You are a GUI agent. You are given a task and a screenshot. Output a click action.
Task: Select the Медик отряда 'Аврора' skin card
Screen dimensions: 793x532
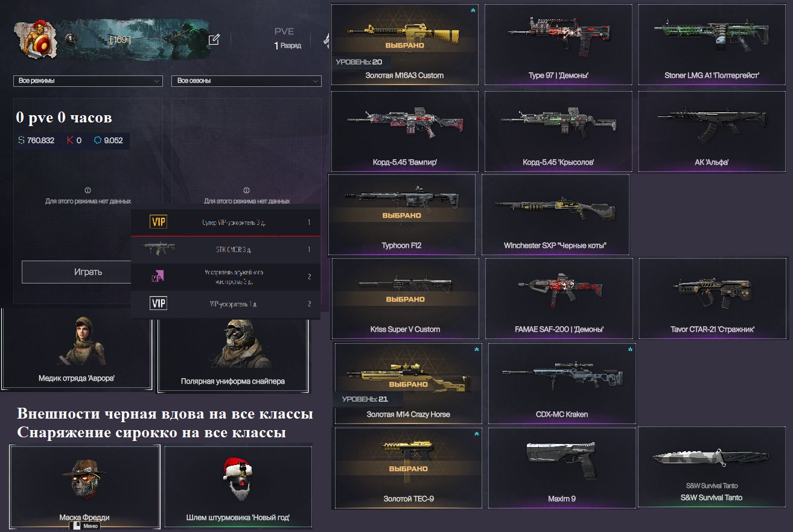77,349
